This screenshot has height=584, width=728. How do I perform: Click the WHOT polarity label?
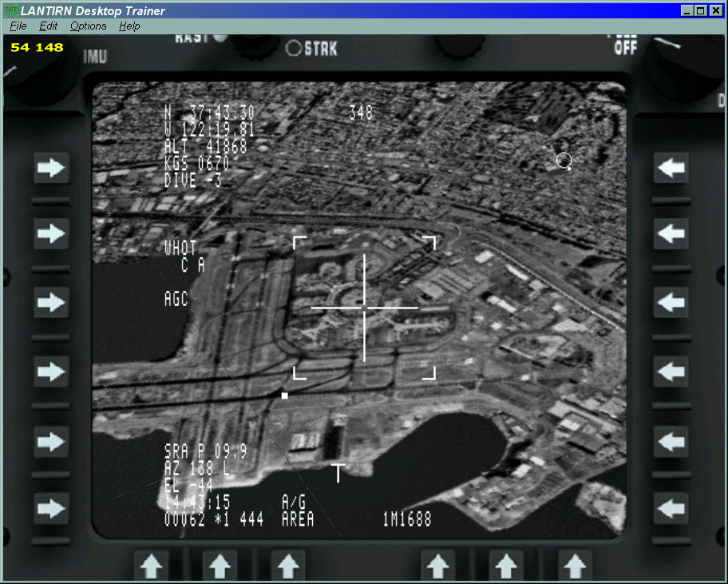pyautogui.click(x=180, y=248)
